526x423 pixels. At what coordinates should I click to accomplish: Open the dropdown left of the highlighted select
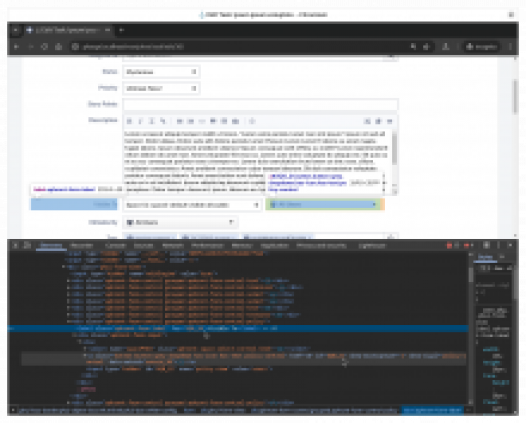pyautogui.click(x=192, y=205)
